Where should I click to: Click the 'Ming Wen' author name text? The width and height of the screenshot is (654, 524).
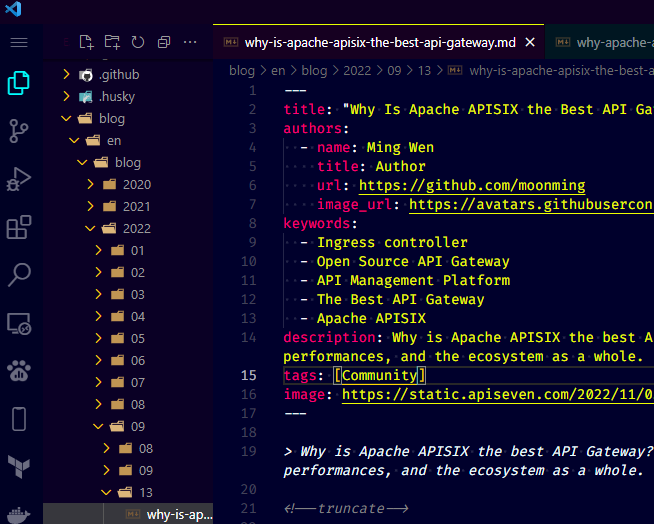[x=400, y=147]
